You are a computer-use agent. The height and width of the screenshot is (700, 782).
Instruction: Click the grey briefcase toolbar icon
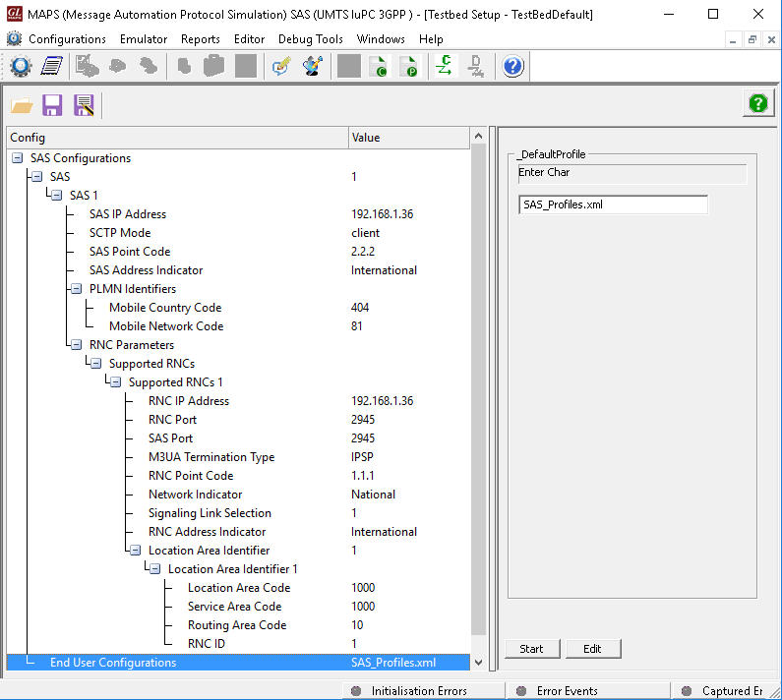click(x=214, y=66)
